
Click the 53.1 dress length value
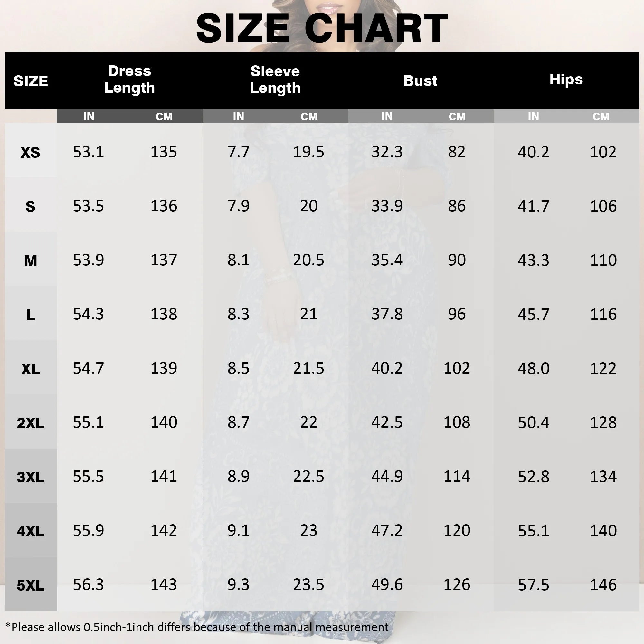[88, 152]
